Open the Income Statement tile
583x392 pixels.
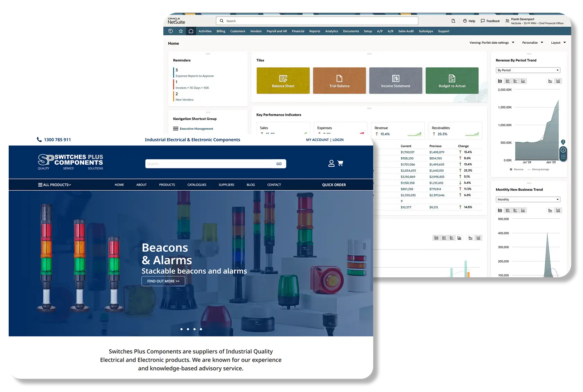pyautogui.click(x=395, y=80)
